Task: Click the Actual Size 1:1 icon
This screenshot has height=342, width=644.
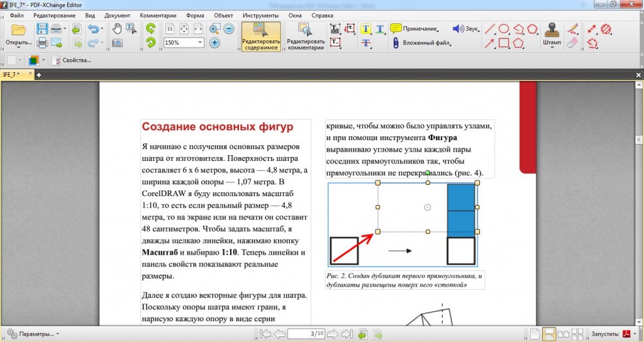Action: coord(170,29)
